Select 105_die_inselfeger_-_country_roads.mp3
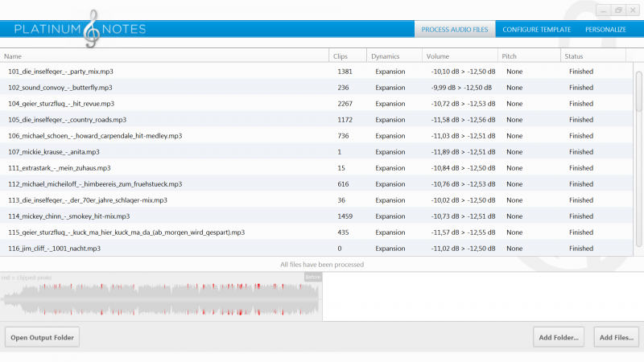This screenshot has height=362, width=644. pyautogui.click(x=68, y=119)
